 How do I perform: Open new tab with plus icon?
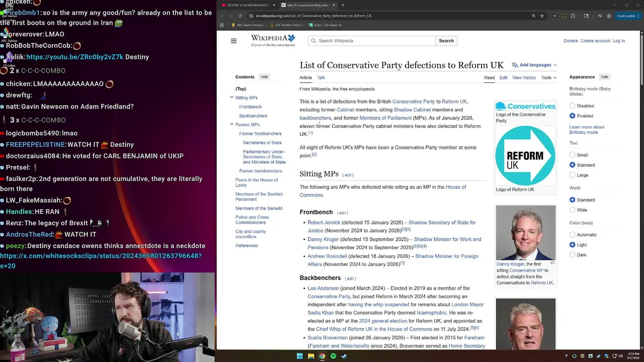pos(343,5)
